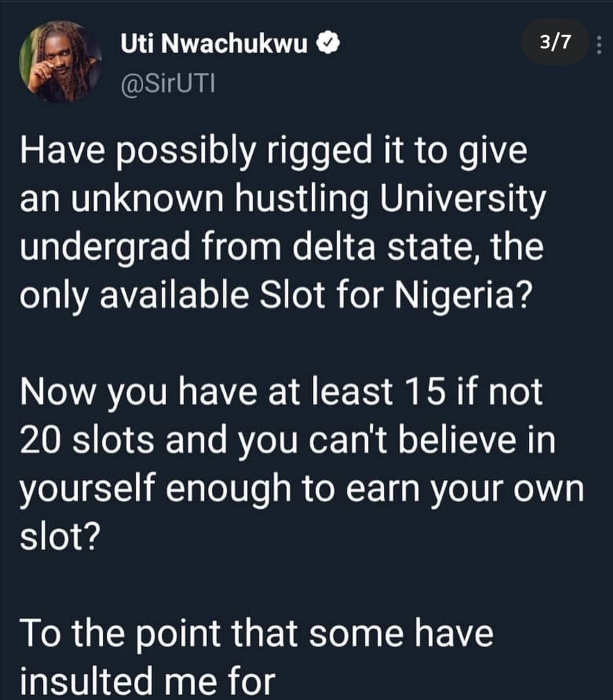Click the line "an unknown hustling University"
Screen dimensions: 613x700
coord(283,200)
